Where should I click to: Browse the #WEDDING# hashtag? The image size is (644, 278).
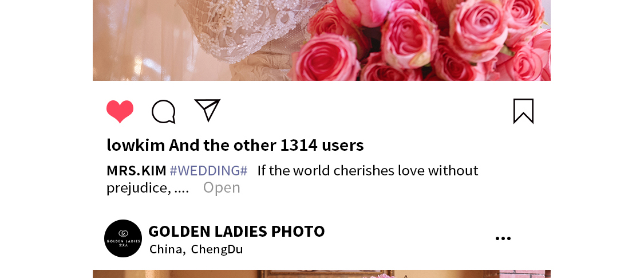208,170
